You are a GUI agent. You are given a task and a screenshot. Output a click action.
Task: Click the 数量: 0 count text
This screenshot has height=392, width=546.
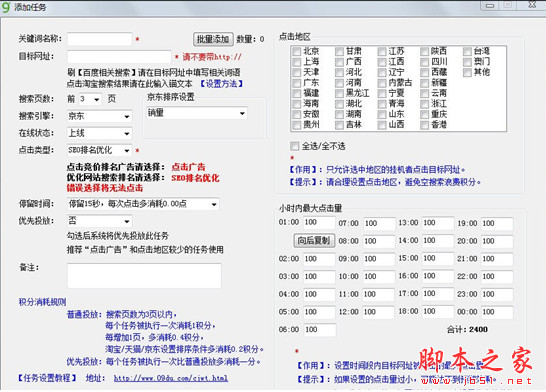250,39
